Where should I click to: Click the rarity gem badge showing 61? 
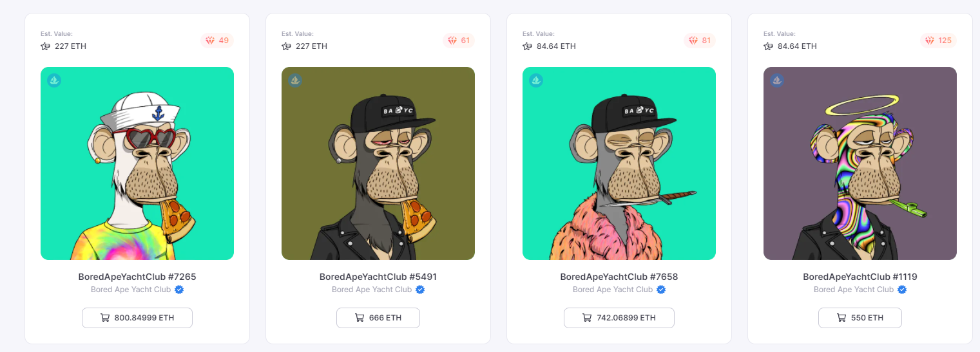[458, 41]
